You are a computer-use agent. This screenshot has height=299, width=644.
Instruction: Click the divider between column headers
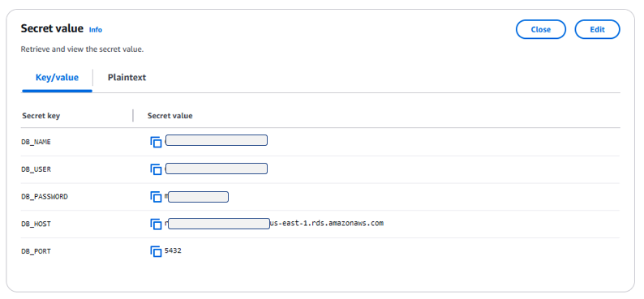(133, 116)
